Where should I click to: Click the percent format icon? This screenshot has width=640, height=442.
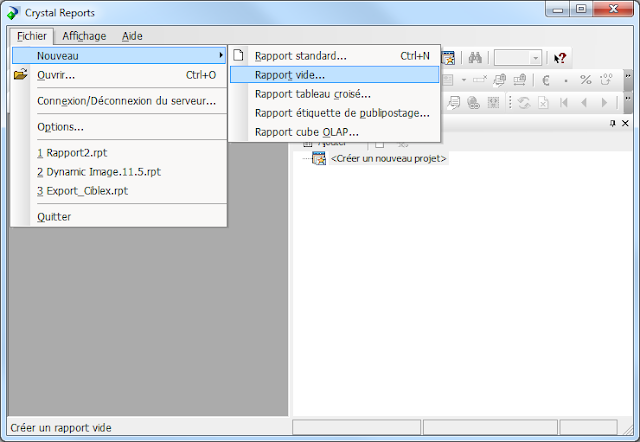tap(586, 80)
